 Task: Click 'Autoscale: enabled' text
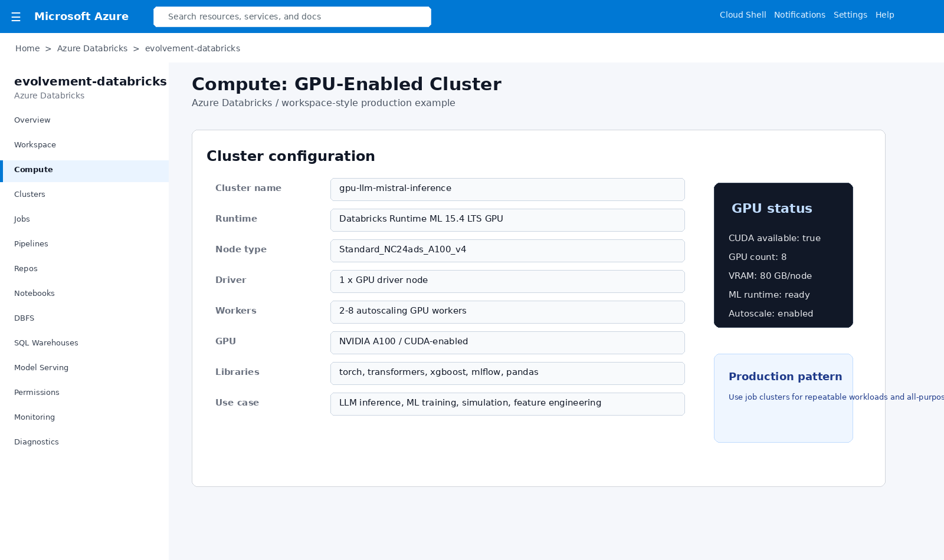[x=771, y=314]
